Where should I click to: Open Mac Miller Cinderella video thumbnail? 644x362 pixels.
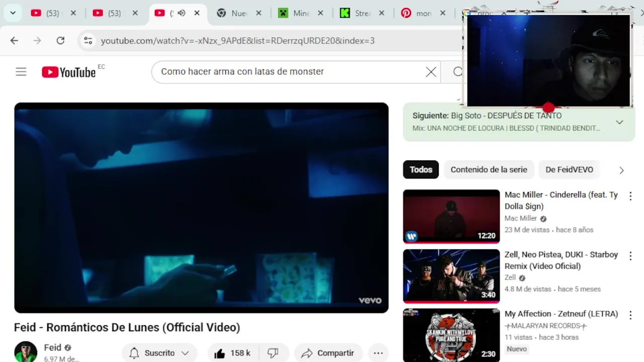tap(451, 216)
